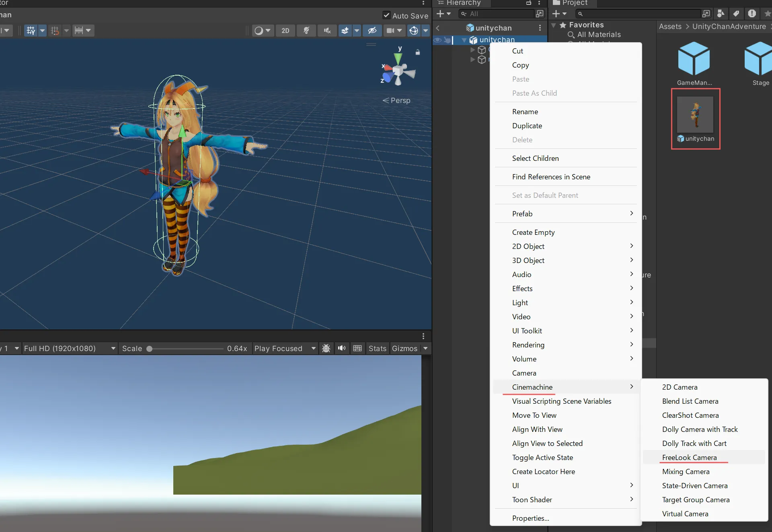
Task: Select the GameManager prefab asset
Action: (x=694, y=64)
